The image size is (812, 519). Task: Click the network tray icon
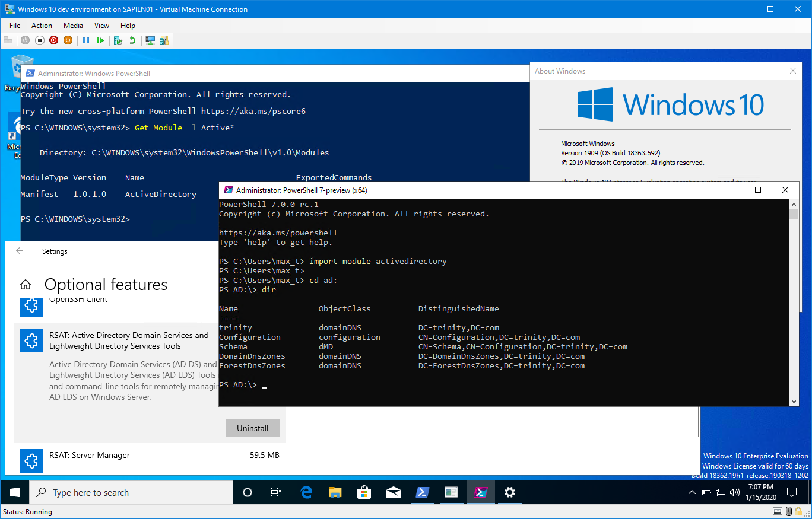tap(721, 492)
